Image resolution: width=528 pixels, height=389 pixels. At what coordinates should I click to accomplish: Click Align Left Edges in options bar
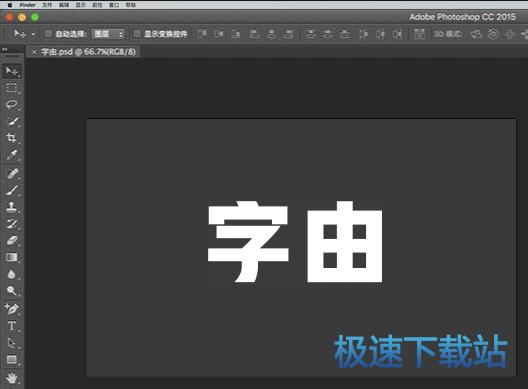pos(254,34)
